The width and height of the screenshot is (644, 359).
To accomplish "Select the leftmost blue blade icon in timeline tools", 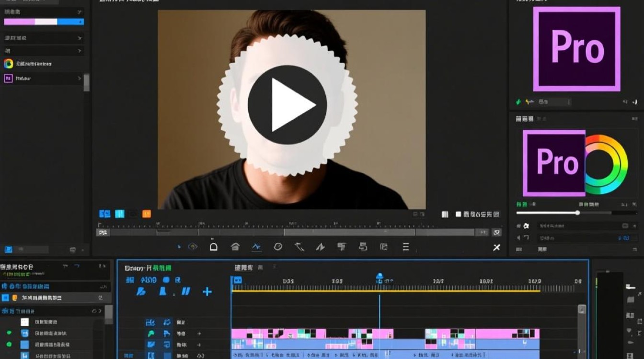I will click(x=141, y=291).
